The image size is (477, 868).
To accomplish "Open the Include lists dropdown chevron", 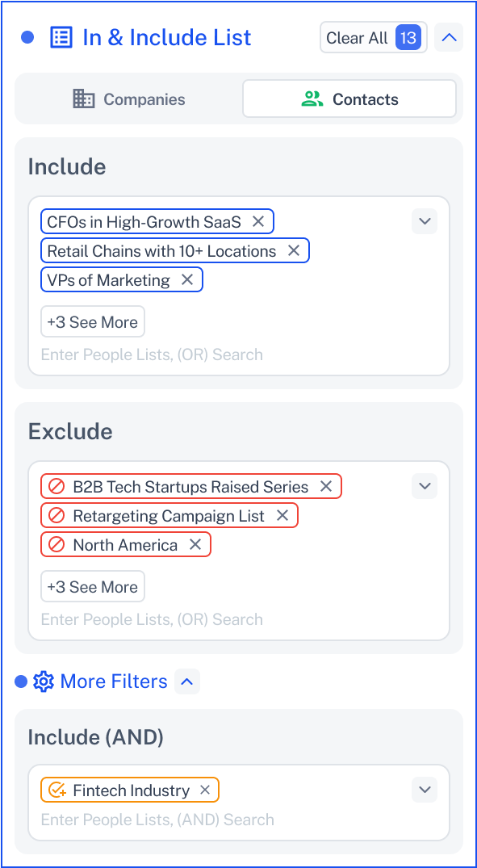I will click(425, 221).
